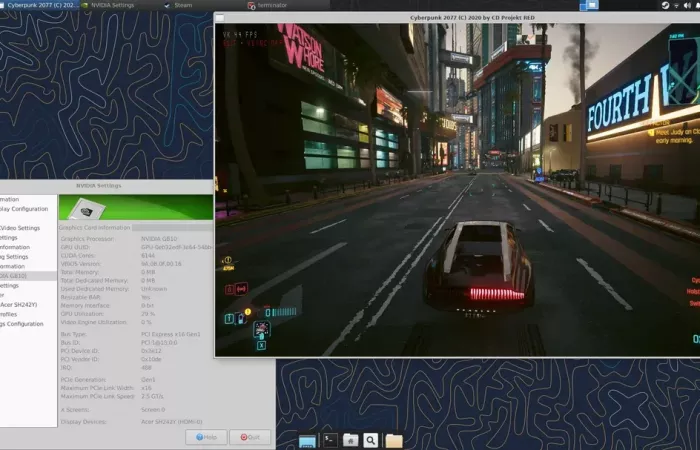The height and width of the screenshot is (450, 700).
Task: Click the "6144" CUDA Cores value
Action: 148,256
